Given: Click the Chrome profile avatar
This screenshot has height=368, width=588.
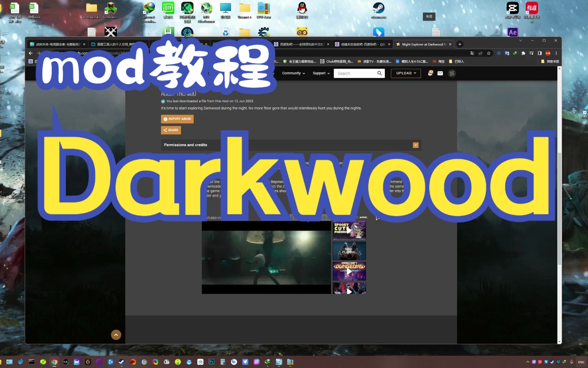Looking at the screenshot, I should point(548,53).
